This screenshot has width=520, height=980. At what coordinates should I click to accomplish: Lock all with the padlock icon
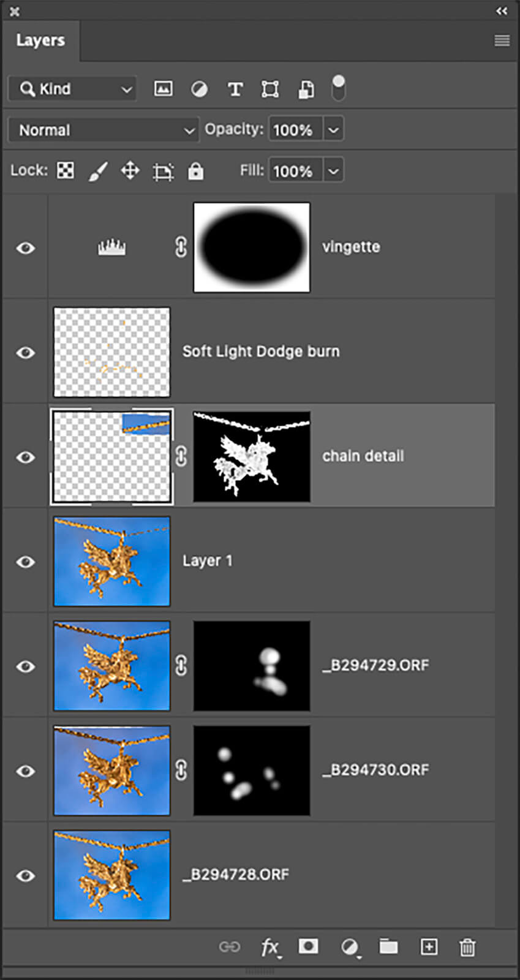coord(195,171)
